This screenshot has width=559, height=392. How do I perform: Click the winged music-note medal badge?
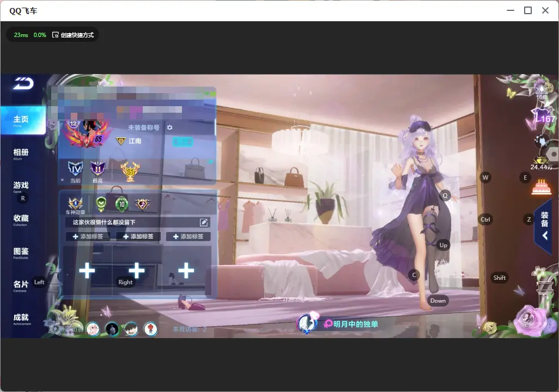(142, 204)
